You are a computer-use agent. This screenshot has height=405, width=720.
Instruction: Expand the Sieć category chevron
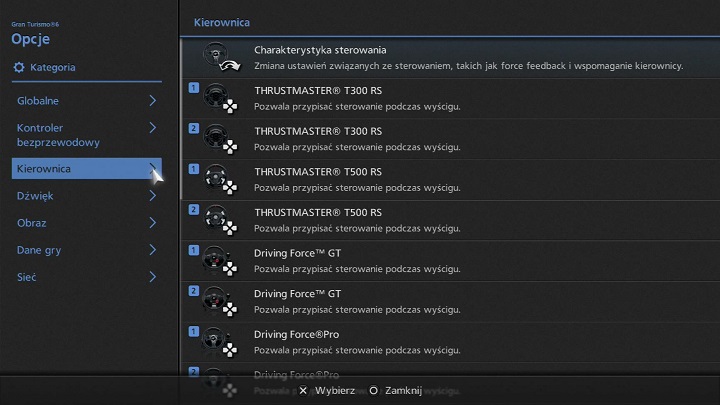(152, 277)
